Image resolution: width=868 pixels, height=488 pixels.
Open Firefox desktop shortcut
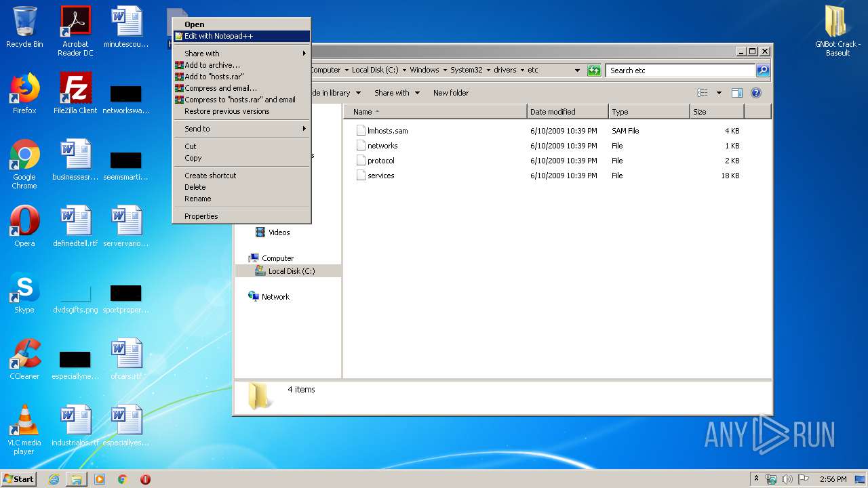24,94
